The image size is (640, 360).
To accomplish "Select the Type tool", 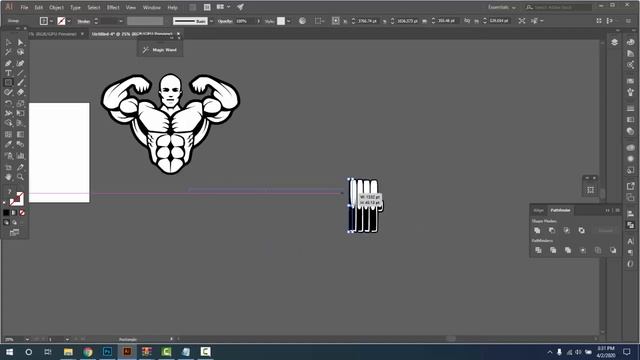I will tap(8, 73).
